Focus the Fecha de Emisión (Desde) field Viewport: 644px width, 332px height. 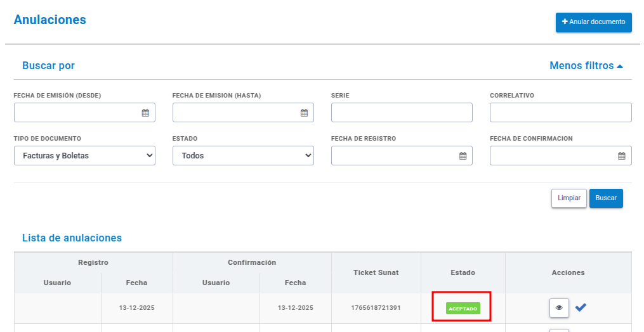84,112
